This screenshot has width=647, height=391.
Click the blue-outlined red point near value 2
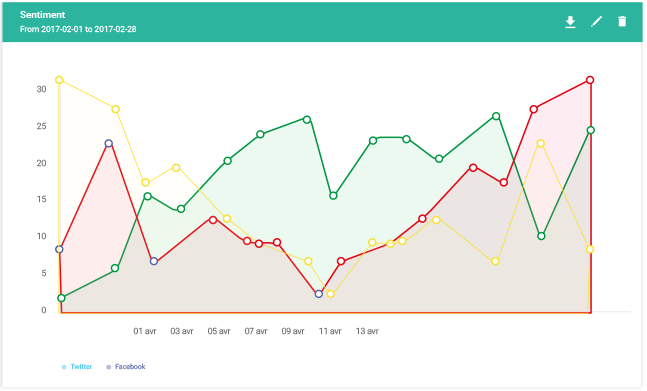click(x=319, y=294)
